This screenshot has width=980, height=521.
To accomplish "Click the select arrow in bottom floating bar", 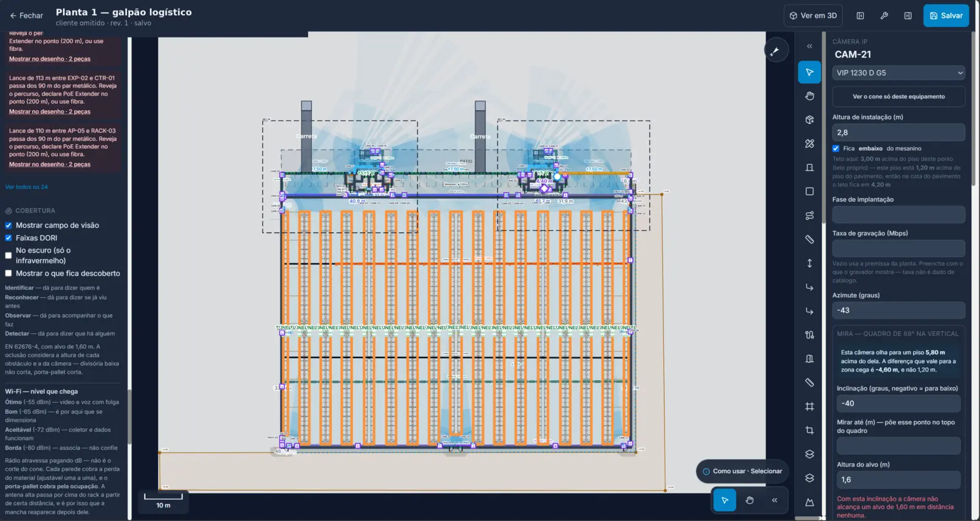I will [x=725, y=500].
